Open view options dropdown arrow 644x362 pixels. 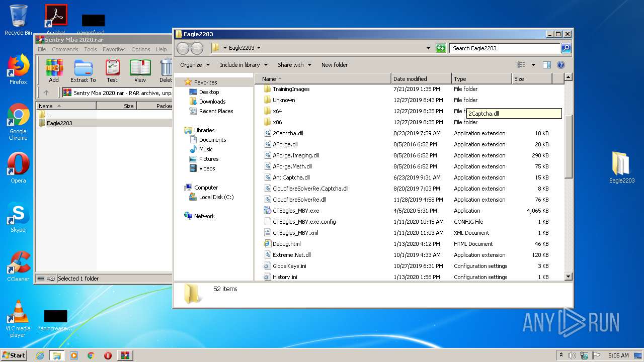click(533, 65)
